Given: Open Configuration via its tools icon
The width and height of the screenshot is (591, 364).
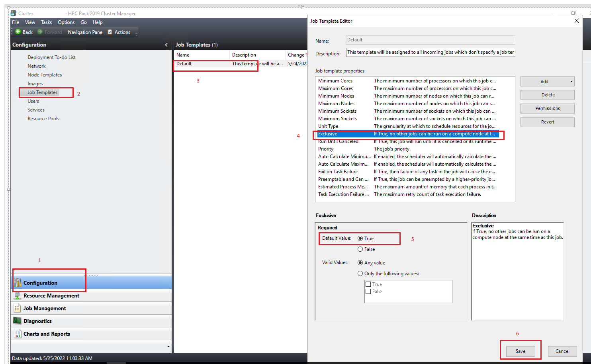Looking at the screenshot, I should point(18,283).
